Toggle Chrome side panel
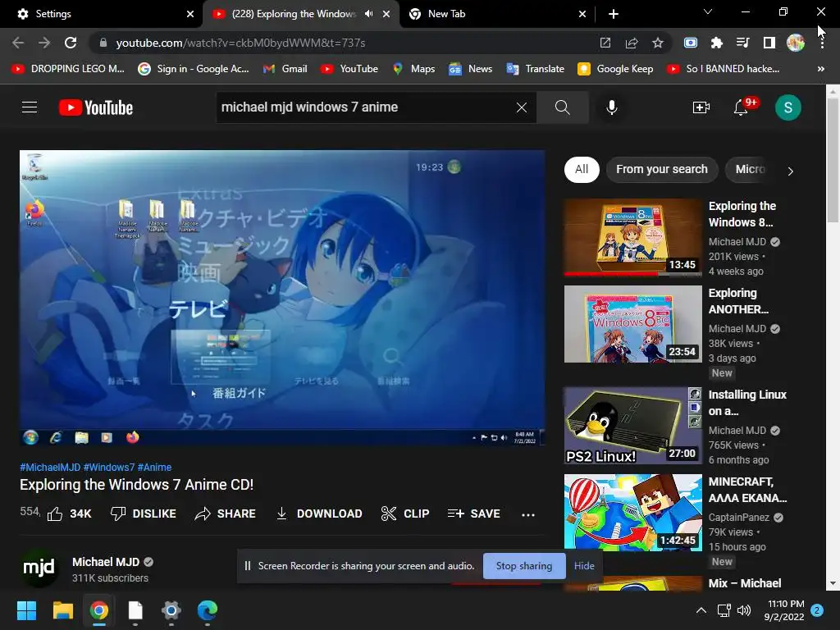Image resolution: width=840 pixels, height=630 pixels. pos(769,43)
